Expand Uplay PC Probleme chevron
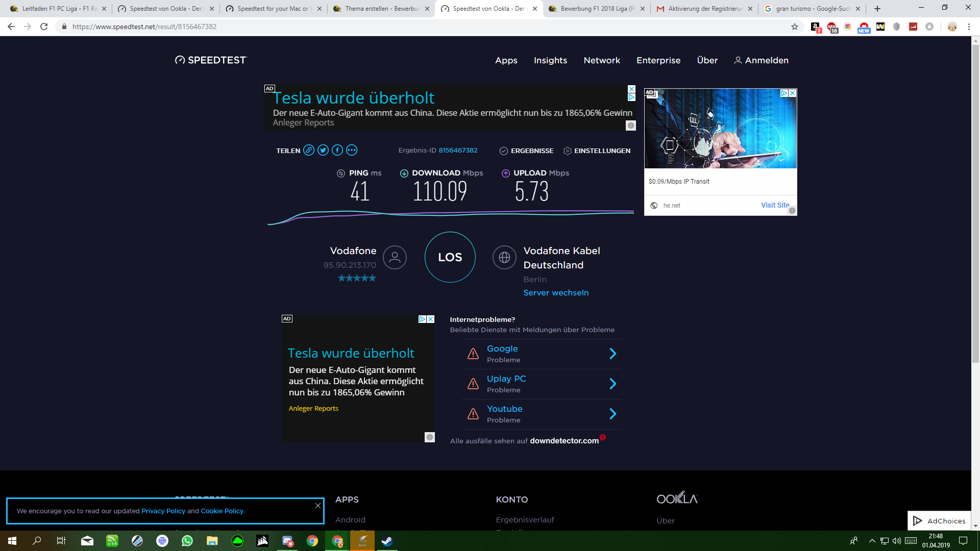Image resolution: width=980 pixels, height=551 pixels. pos(612,384)
